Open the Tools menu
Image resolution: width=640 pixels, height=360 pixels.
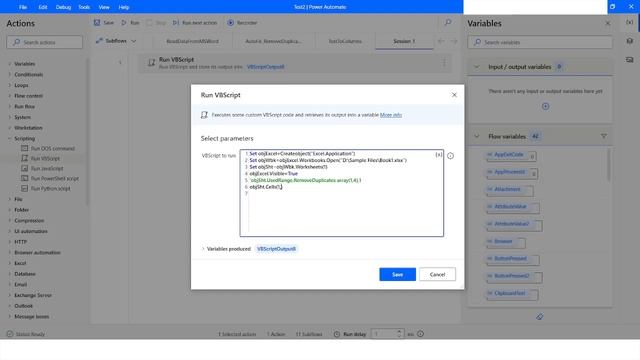(x=84, y=7)
